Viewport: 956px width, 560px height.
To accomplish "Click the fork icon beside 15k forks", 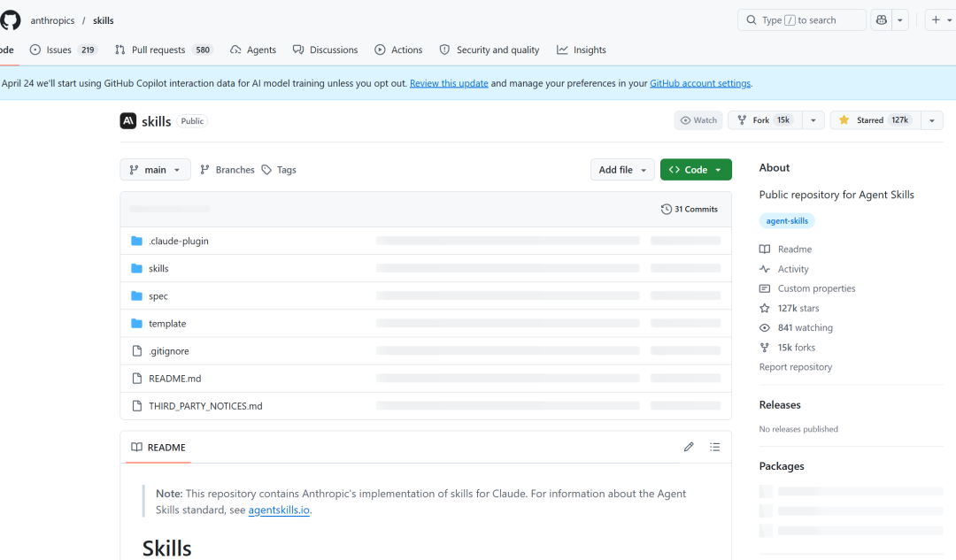I will coord(765,348).
